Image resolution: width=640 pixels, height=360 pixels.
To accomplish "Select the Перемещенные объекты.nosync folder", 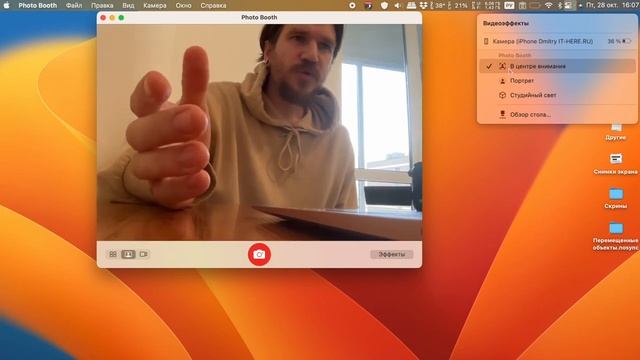I will pyautogui.click(x=616, y=236).
